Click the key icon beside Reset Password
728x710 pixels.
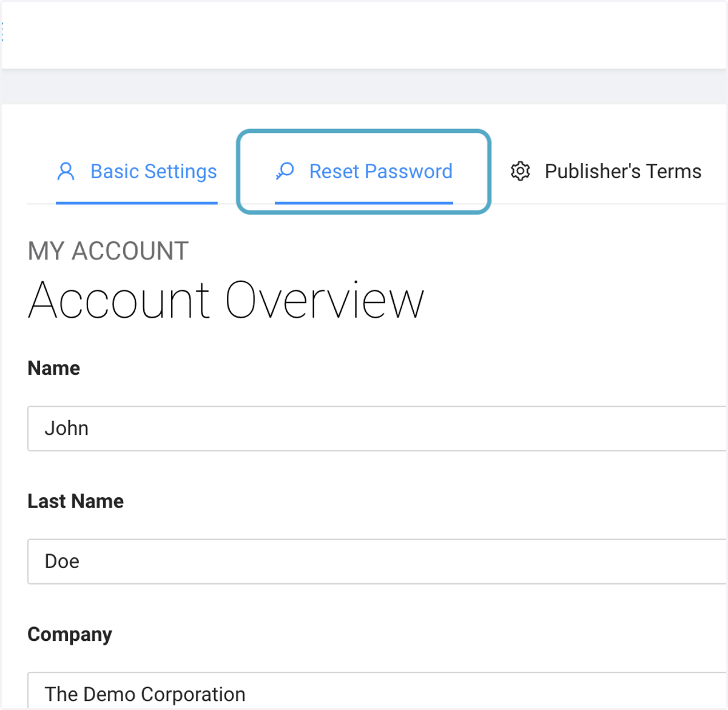click(285, 172)
